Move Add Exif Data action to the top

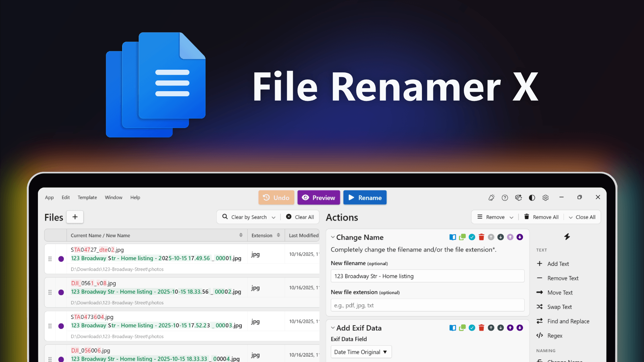coord(510,328)
